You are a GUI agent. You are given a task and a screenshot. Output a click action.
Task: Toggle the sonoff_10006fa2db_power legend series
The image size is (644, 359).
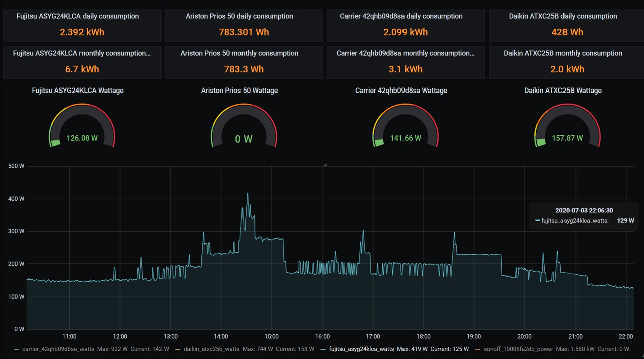pyautogui.click(x=517, y=349)
